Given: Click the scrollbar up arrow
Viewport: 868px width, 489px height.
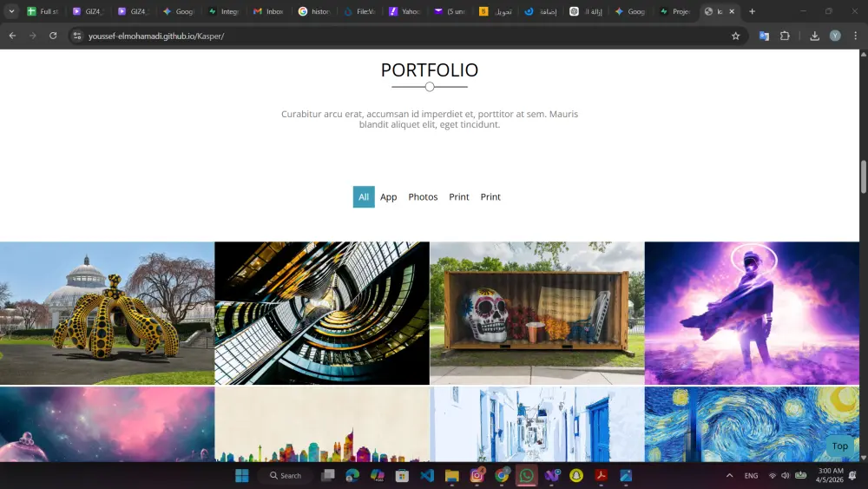Looking at the screenshot, I should coord(863,54).
